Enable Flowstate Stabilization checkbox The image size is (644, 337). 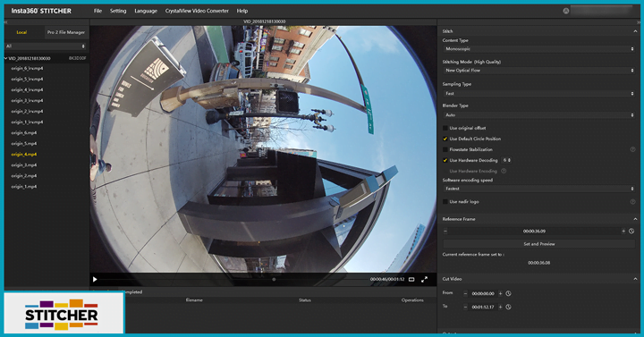click(445, 149)
